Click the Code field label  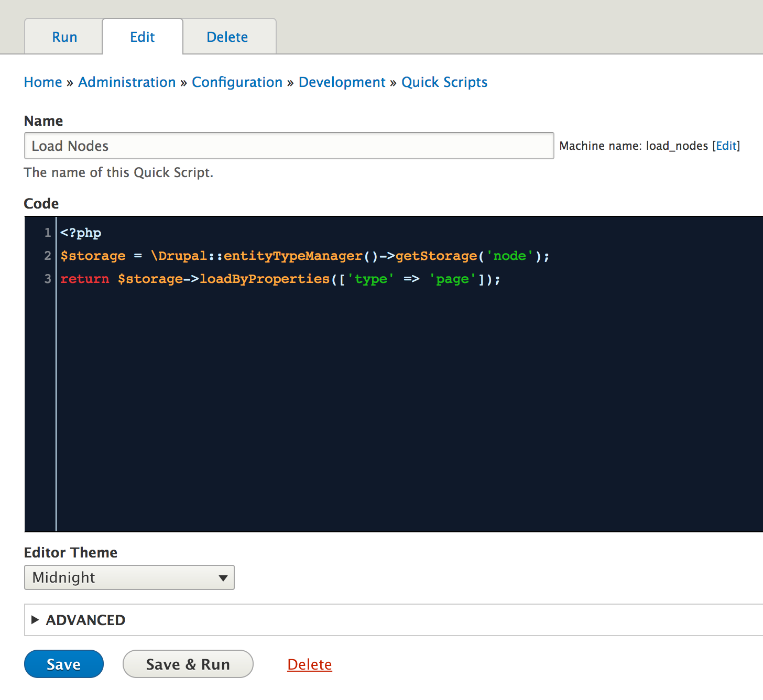41,203
